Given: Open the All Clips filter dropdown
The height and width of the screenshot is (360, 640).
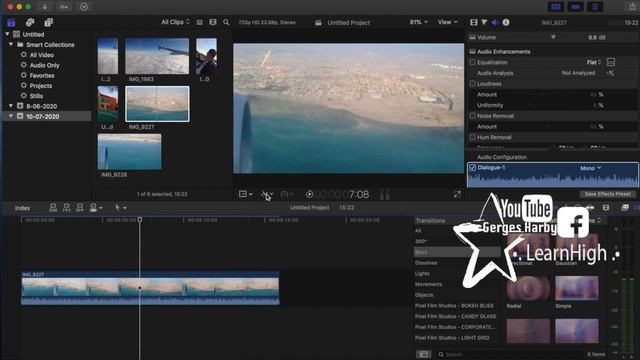Looking at the screenshot, I should (x=176, y=22).
